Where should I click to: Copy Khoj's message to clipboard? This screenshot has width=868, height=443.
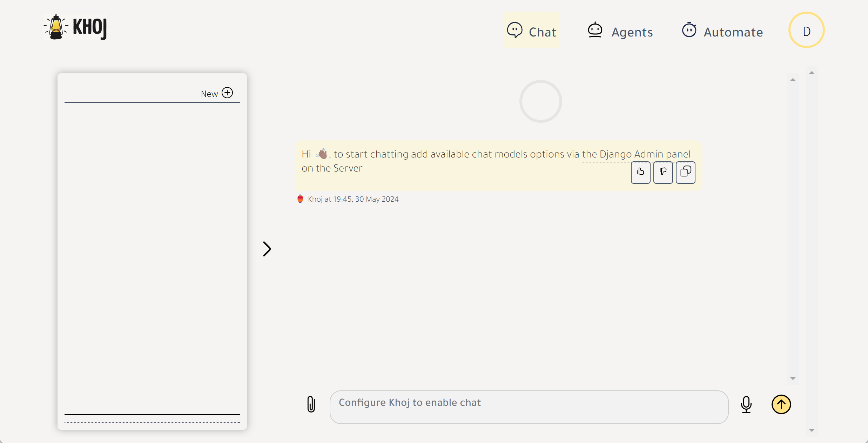(685, 172)
